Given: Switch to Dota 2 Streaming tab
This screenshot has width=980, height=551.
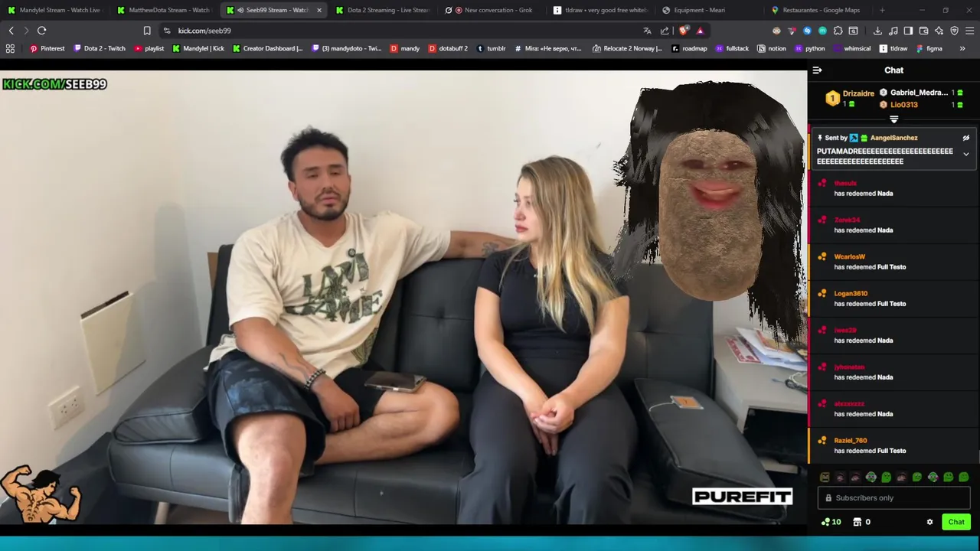Looking at the screenshot, I should 383,10.
